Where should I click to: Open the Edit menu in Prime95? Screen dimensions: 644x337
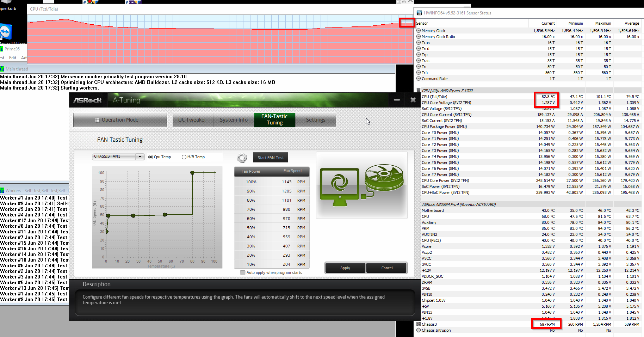pos(13,57)
